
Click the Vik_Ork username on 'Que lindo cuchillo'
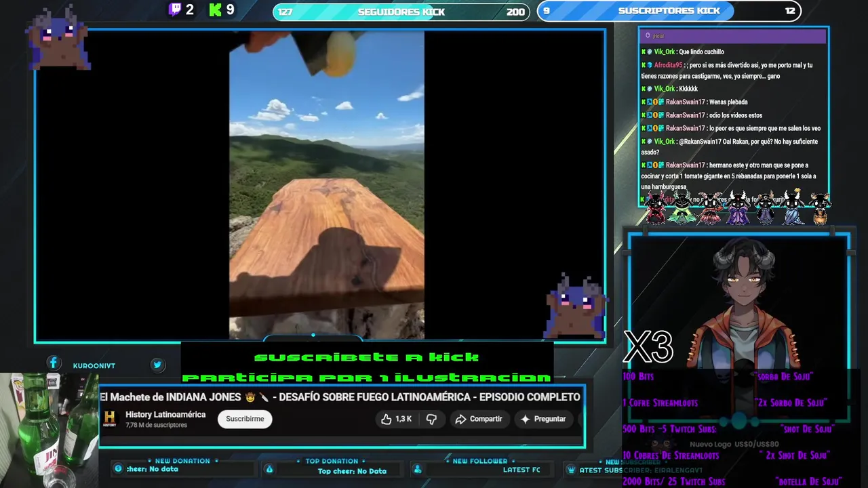[x=665, y=52]
